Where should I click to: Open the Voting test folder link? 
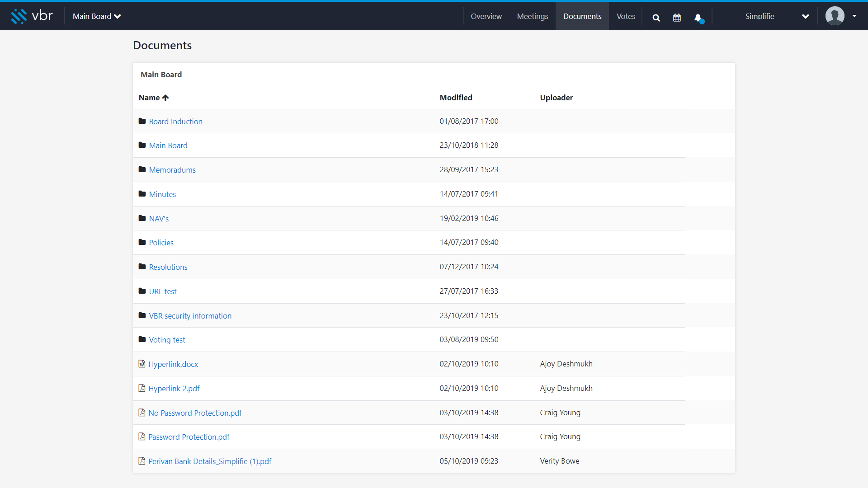pyautogui.click(x=167, y=340)
